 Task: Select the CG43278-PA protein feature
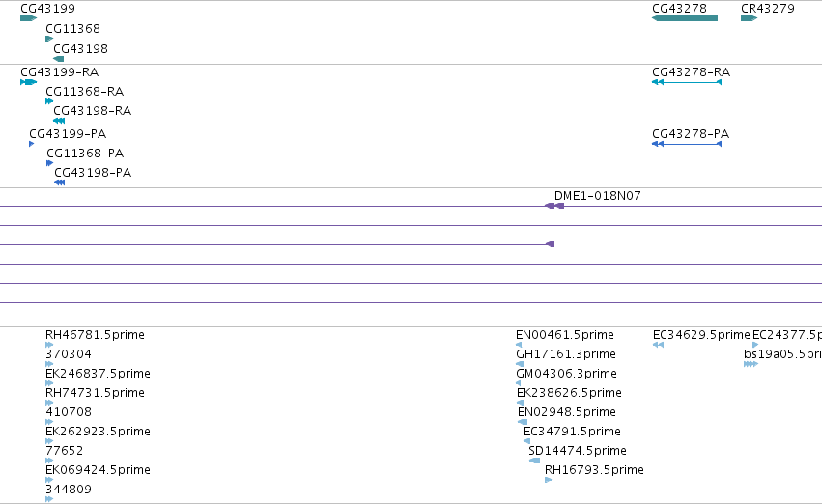tap(687, 144)
